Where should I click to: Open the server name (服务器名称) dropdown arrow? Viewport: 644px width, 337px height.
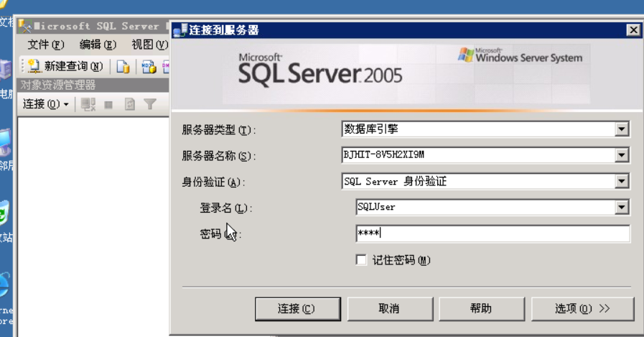622,155
